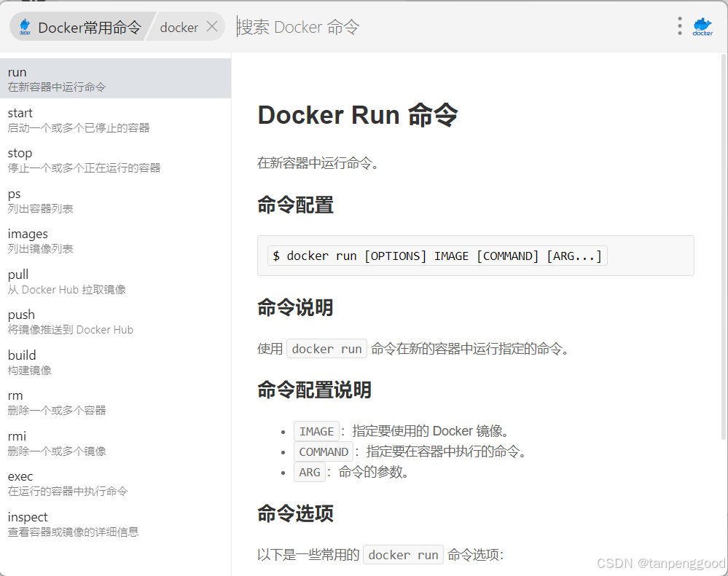The height and width of the screenshot is (576, 728).
Task: Click the inline docker run code under 命令选项
Action: pyautogui.click(x=404, y=555)
